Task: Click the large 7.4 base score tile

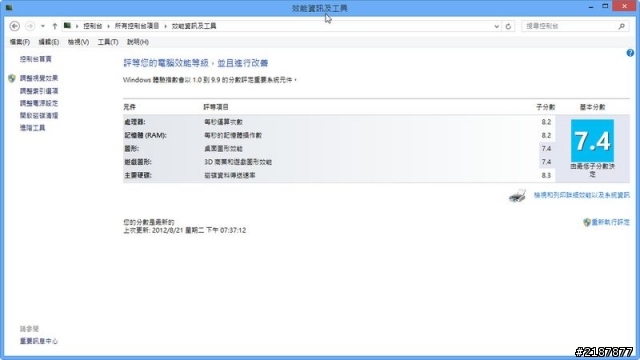Action: point(592,141)
